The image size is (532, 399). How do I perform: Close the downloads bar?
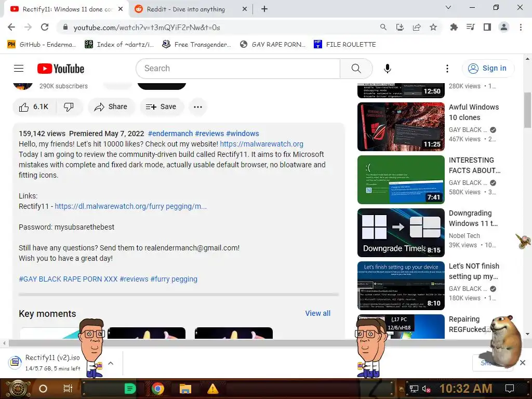tap(523, 363)
